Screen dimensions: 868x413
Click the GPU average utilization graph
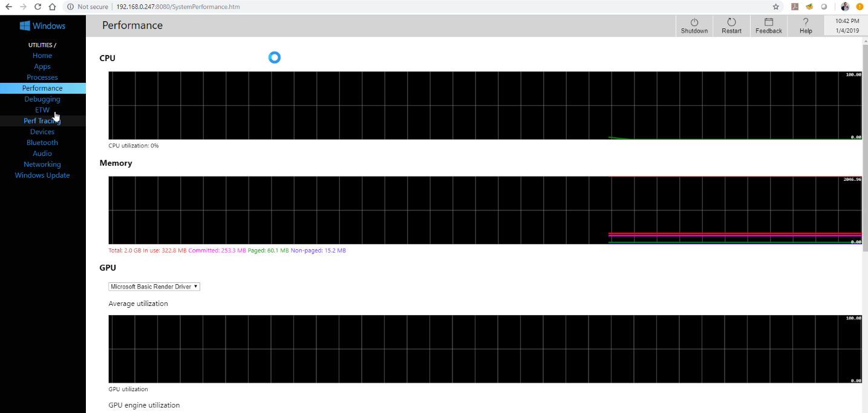pyautogui.click(x=485, y=349)
